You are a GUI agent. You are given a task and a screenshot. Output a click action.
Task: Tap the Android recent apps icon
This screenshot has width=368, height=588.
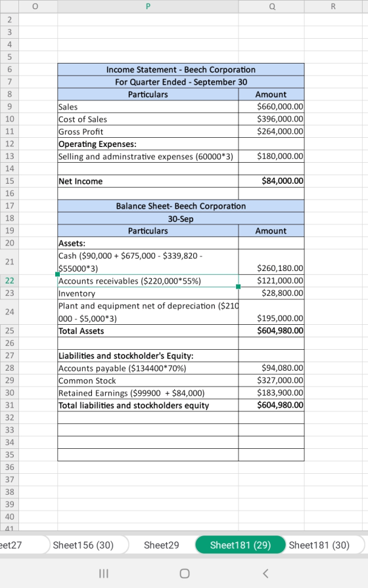coord(104,574)
